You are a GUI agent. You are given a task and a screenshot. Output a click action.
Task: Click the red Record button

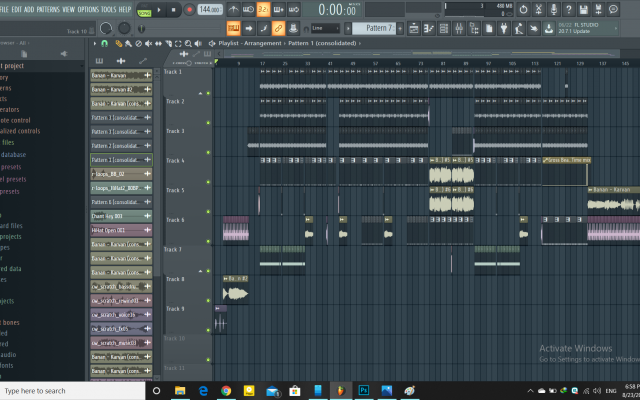[189, 10]
